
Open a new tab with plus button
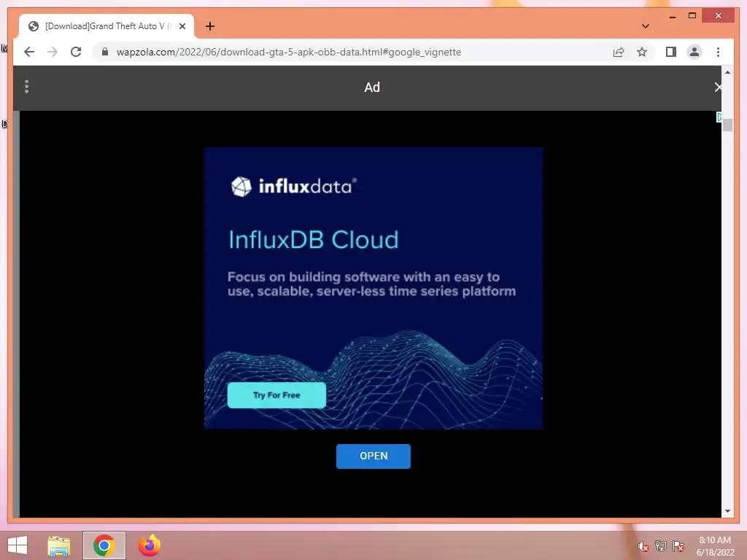coord(210,26)
